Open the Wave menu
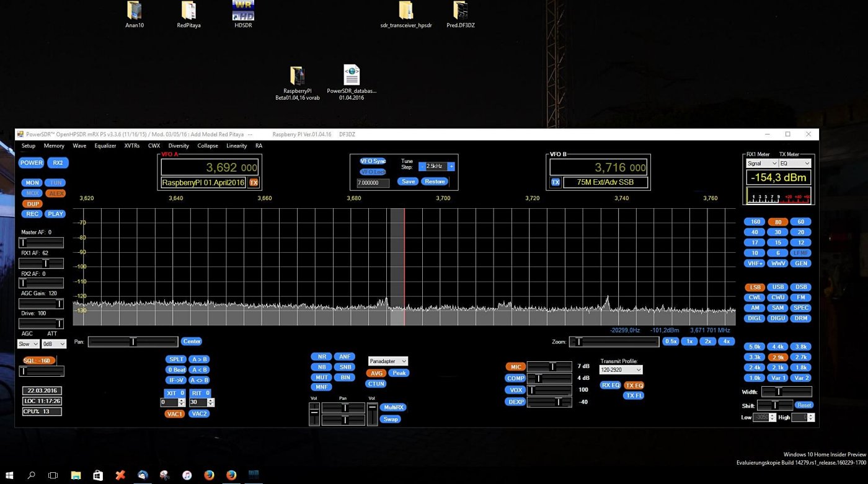Image resolution: width=868 pixels, height=484 pixels. [x=79, y=146]
